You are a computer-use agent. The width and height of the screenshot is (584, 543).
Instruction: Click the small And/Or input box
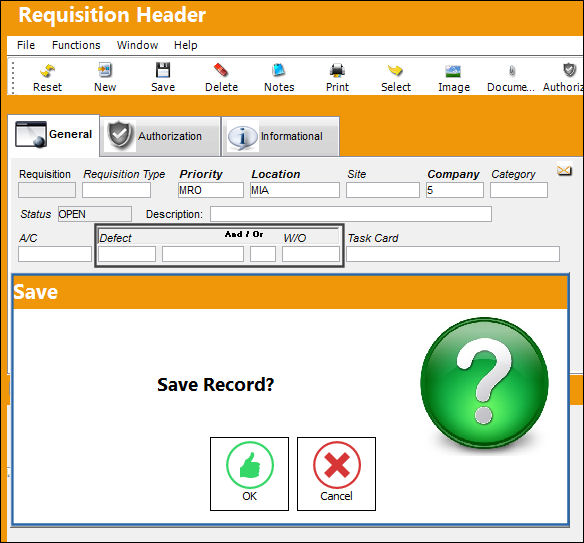tap(263, 254)
